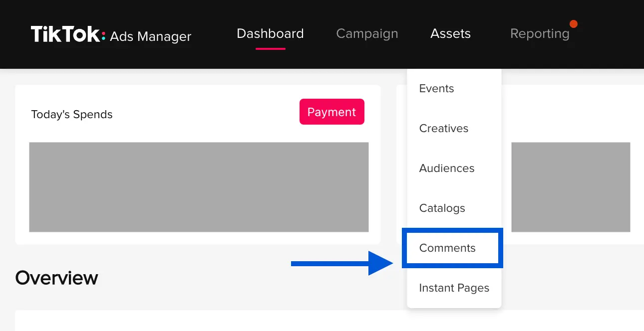
Task: Click the Overview heading
Action: [x=56, y=278]
